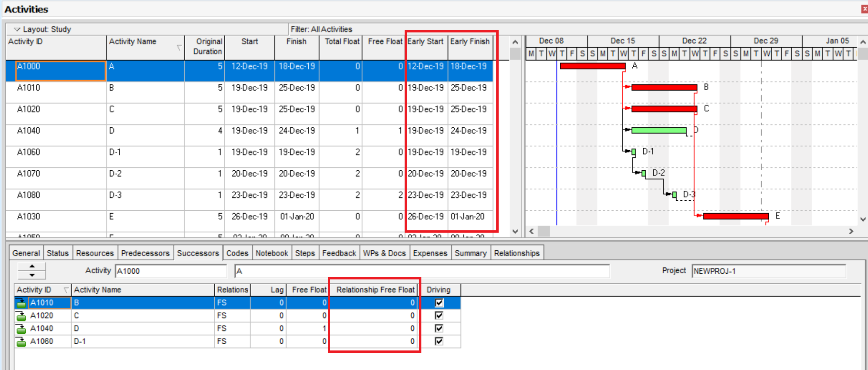This screenshot has width=868, height=370.
Task: Click the Activity Name column sort indicator
Action: [179, 47]
